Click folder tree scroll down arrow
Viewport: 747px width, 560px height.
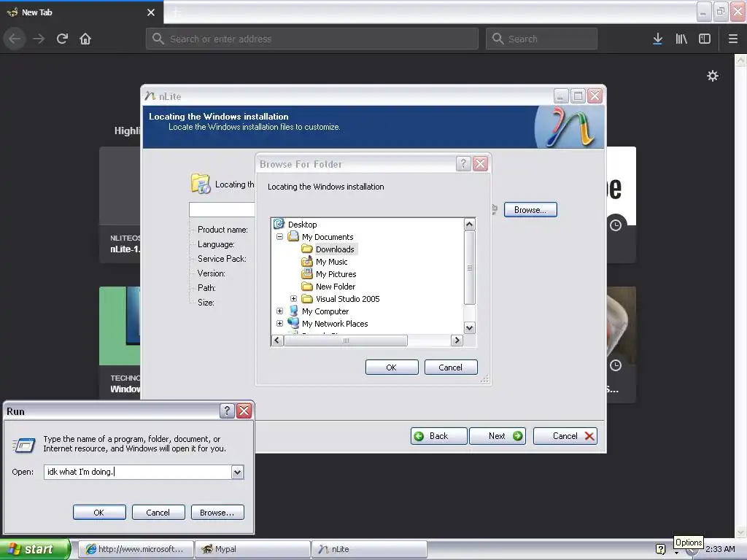pyautogui.click(x=469, y=327)
